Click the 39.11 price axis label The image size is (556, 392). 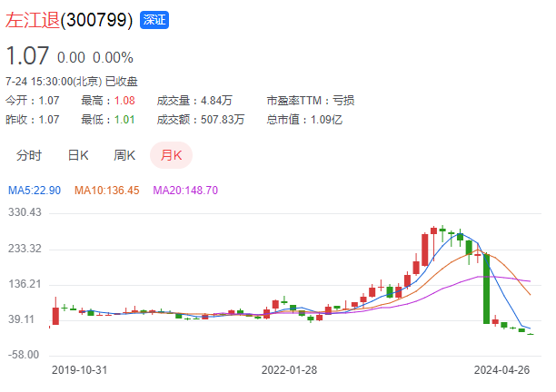21,319
